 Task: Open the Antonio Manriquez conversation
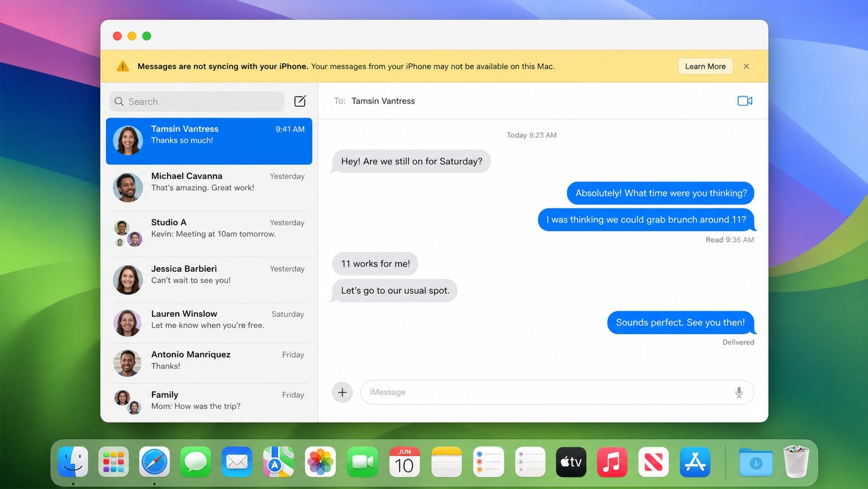(209, 363)
